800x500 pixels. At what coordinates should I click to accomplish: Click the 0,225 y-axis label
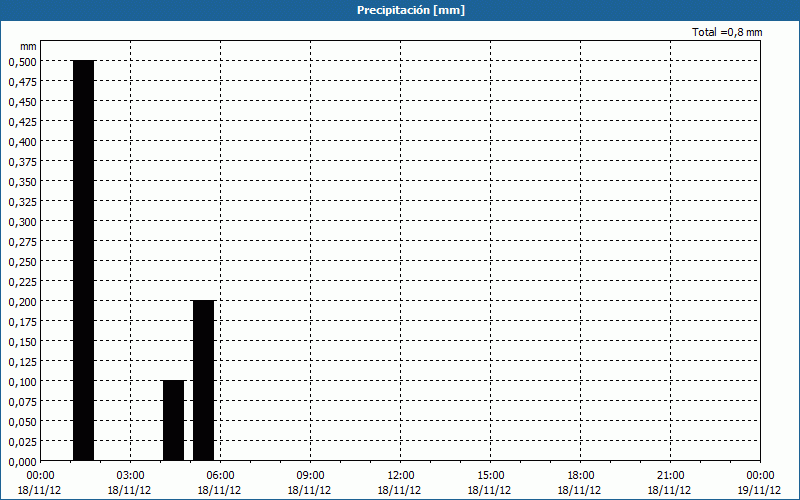tap(23, 282)
